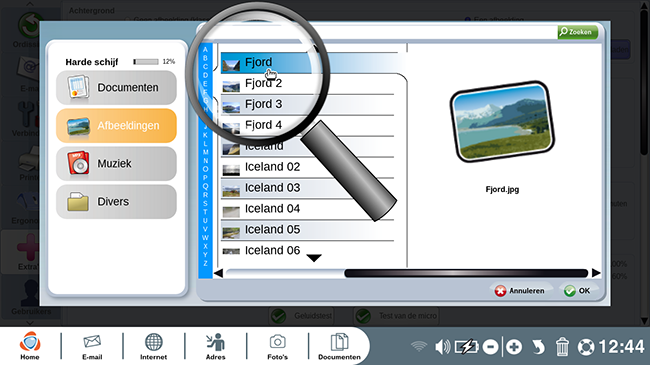Screen dimensions: 650x365
Task: Confirm selection with OK button
Action: coord(577,291)
